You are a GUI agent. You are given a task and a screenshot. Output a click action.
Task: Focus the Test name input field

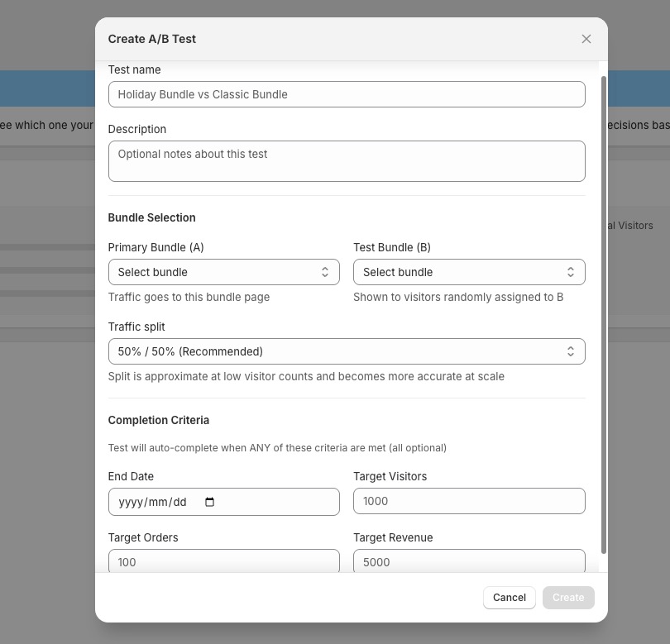[x=347, y=94]
